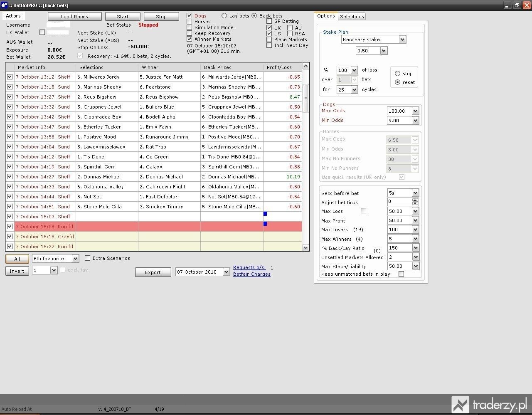
Task: Select the Back bets radio button
Action: coord(254,15)
